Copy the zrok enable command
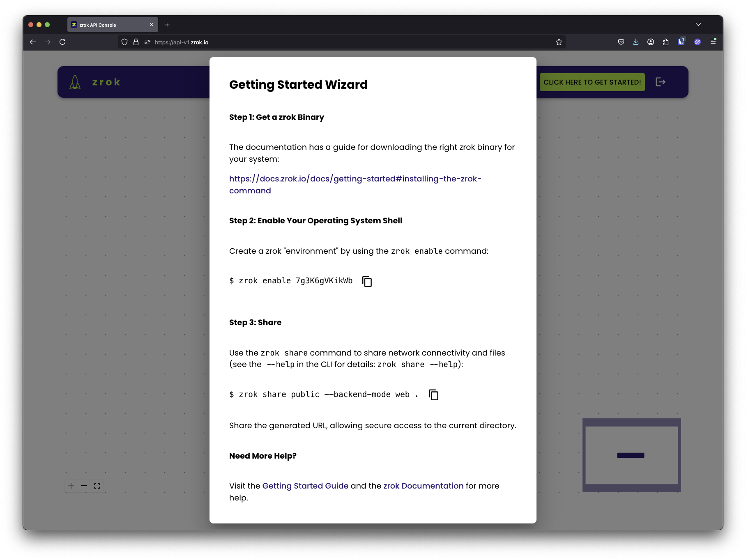The height and width of the screenshot is (560, 746). click(x=367, y=281)
